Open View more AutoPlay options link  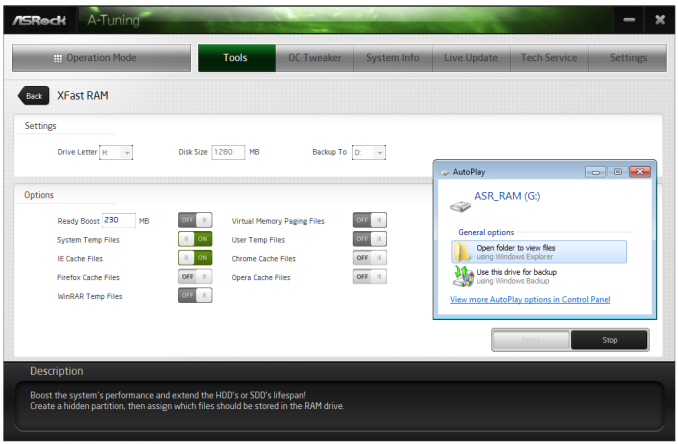coord(530,300)
